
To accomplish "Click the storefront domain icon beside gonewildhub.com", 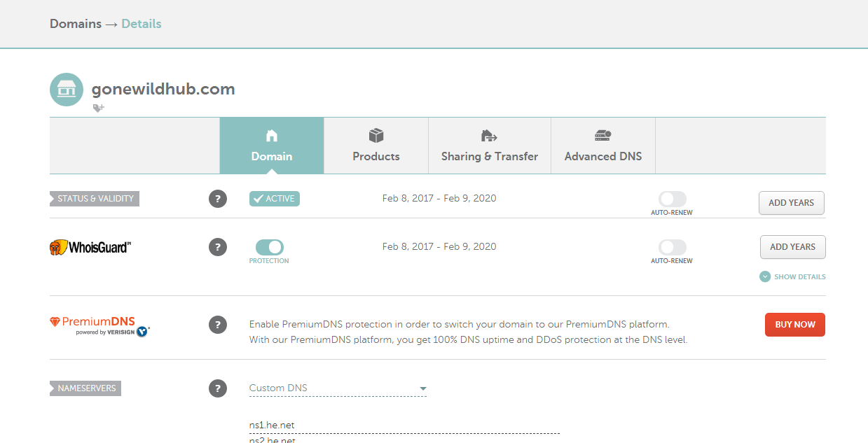I will point(67,90).
